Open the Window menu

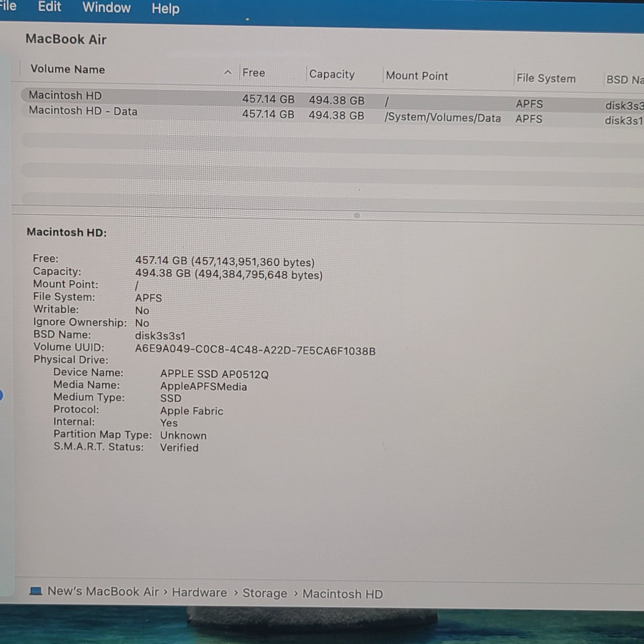[x=106, y=8]
